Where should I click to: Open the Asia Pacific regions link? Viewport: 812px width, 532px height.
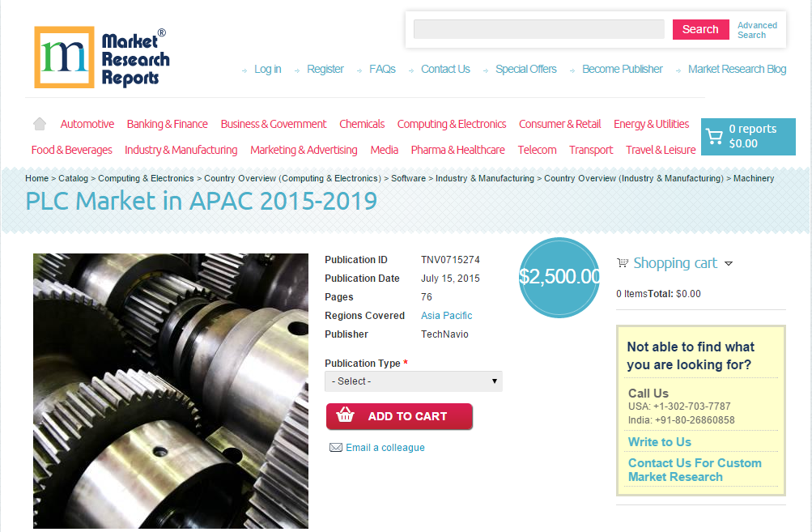(x=446, y=316)
